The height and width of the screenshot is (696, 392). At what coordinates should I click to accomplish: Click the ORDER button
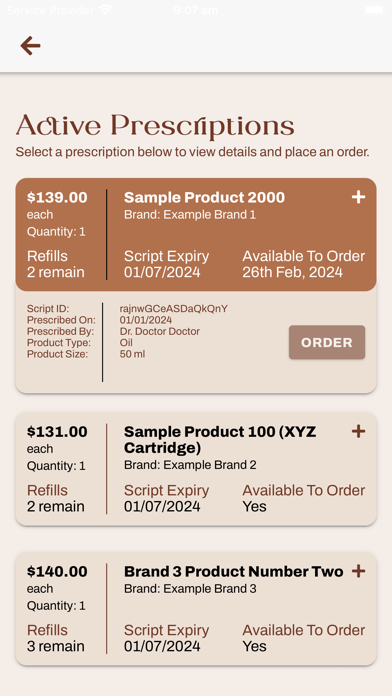[x=327, y=342]
